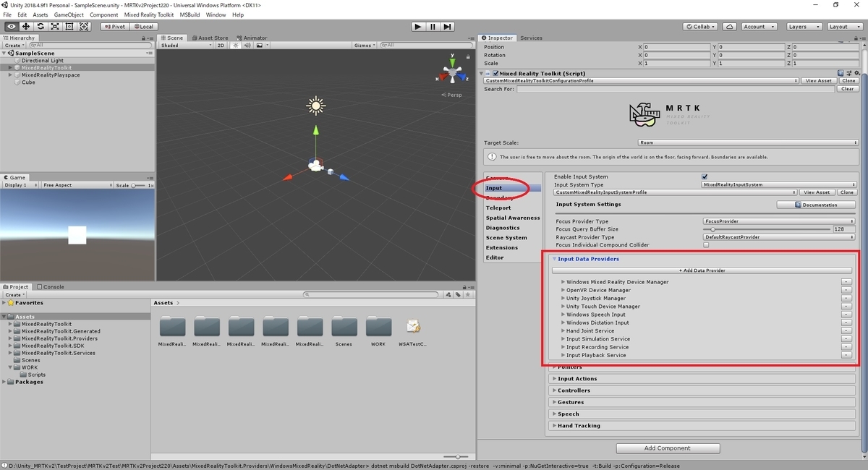Viewport: 868px width, 470px height.
Task: Open the Layout dropdown
Action: 843,27
